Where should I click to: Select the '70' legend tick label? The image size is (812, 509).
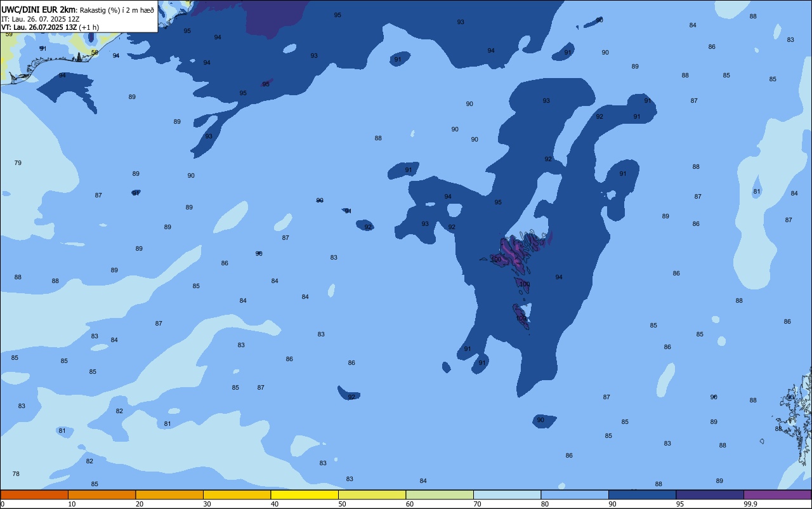click(x=477, y=504)
